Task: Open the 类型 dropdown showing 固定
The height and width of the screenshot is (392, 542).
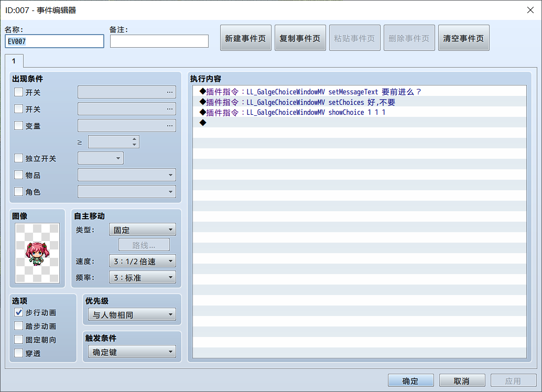Action: [143, 230]
